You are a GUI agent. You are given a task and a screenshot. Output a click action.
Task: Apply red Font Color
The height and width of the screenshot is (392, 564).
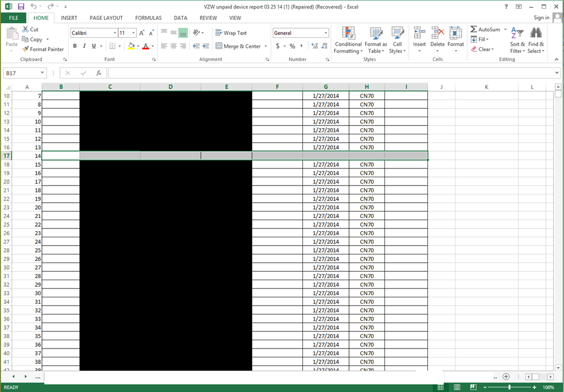pos(145,46)
